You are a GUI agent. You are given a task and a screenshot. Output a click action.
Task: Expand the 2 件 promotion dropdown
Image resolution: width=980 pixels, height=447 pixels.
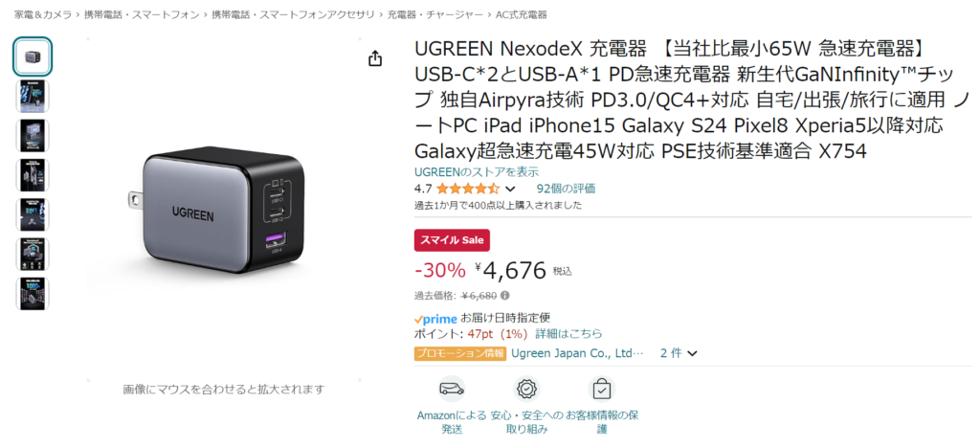point(679,353)
